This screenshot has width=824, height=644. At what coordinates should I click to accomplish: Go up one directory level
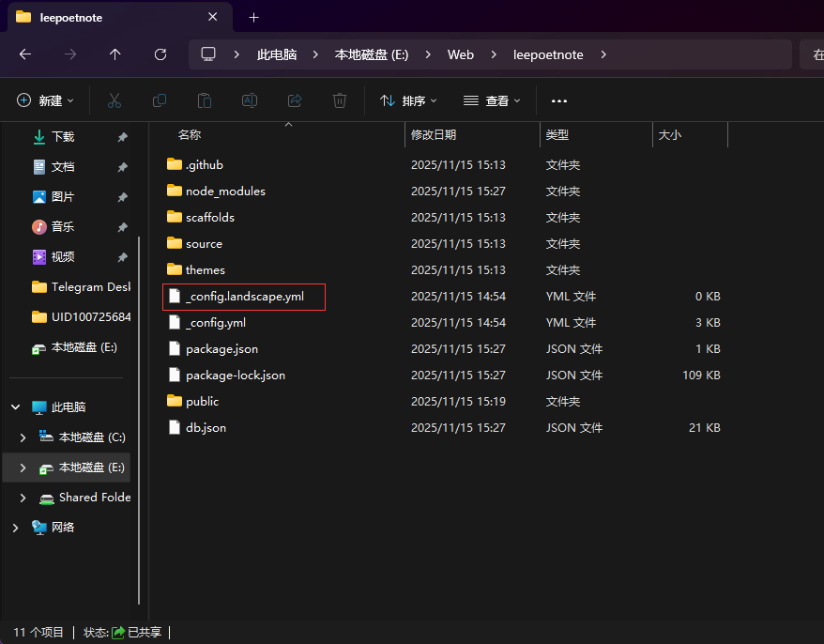point(115,54)
